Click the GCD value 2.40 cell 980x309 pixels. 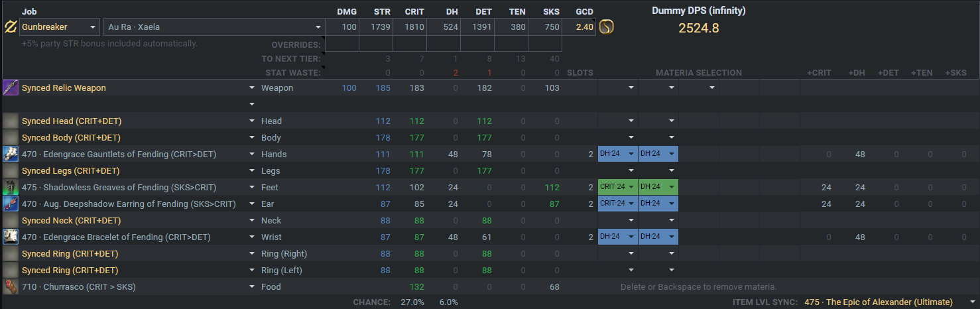(x=579, y=27)
